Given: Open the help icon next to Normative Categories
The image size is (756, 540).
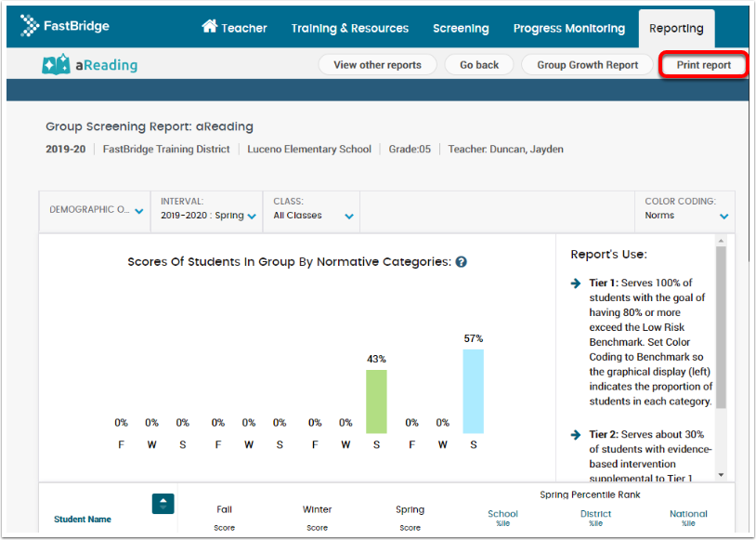Looking at the screenshot, I should [462, 262].
